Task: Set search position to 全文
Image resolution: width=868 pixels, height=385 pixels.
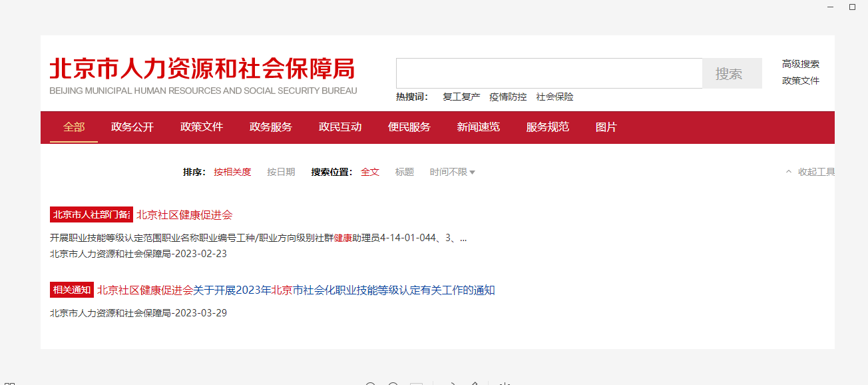Action: click(370, 172)
